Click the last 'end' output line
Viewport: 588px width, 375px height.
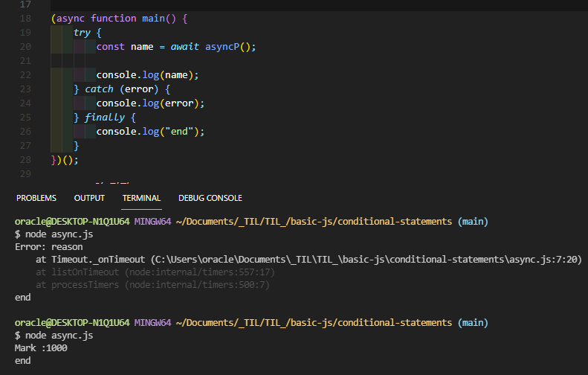23,361
